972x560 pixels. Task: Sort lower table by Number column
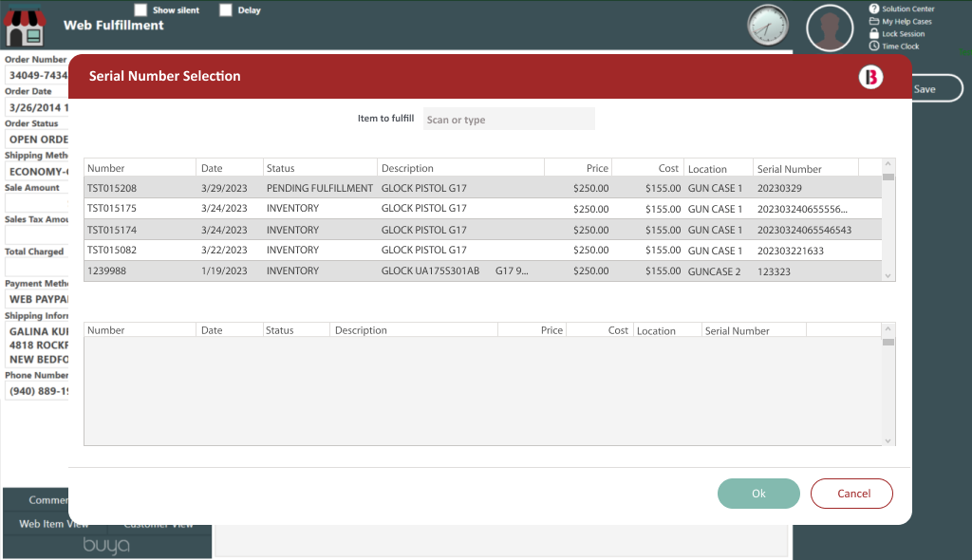[140, 330]
